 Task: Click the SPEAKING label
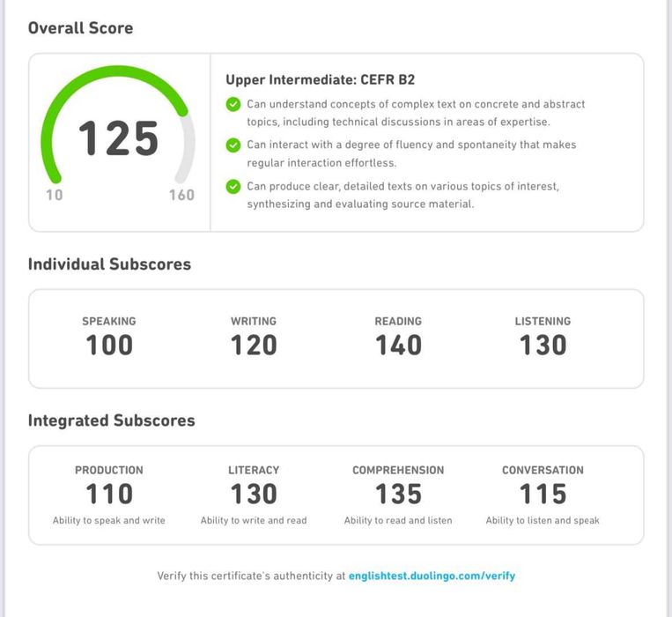click(x=109, y=321)
